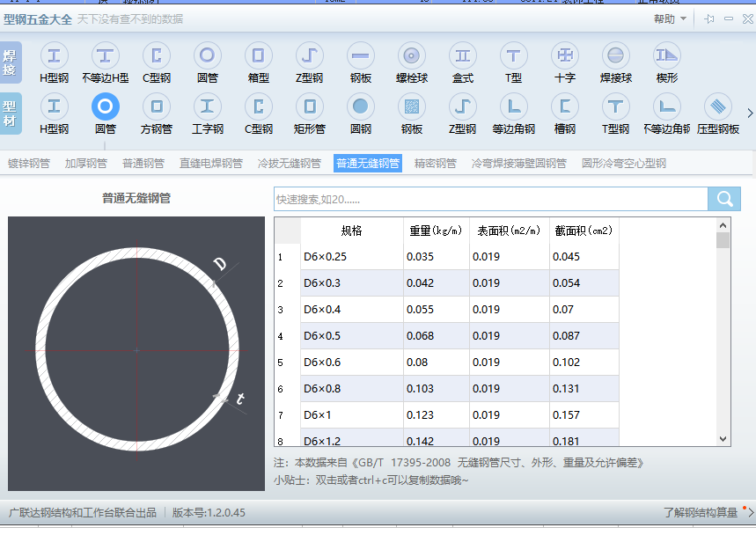Viewport: 756px width, 535px height.
Task: Expand the 帮助 help dropdown
Action: (670, 18)
